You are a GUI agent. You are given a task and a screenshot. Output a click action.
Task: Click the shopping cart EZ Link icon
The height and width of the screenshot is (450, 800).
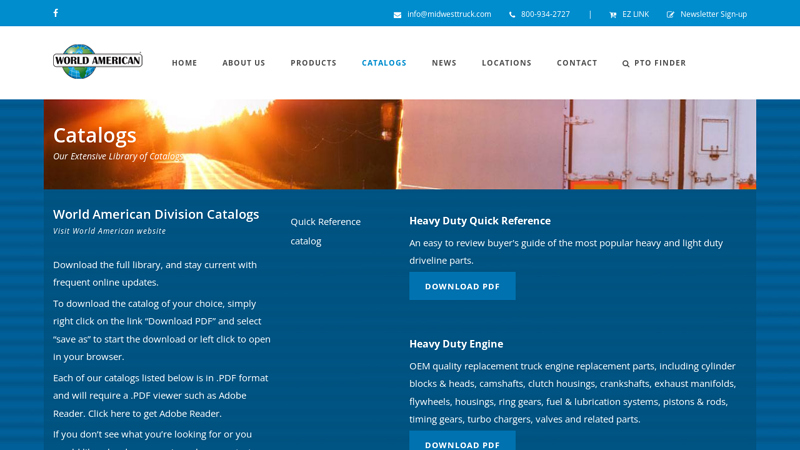[613, 15]
